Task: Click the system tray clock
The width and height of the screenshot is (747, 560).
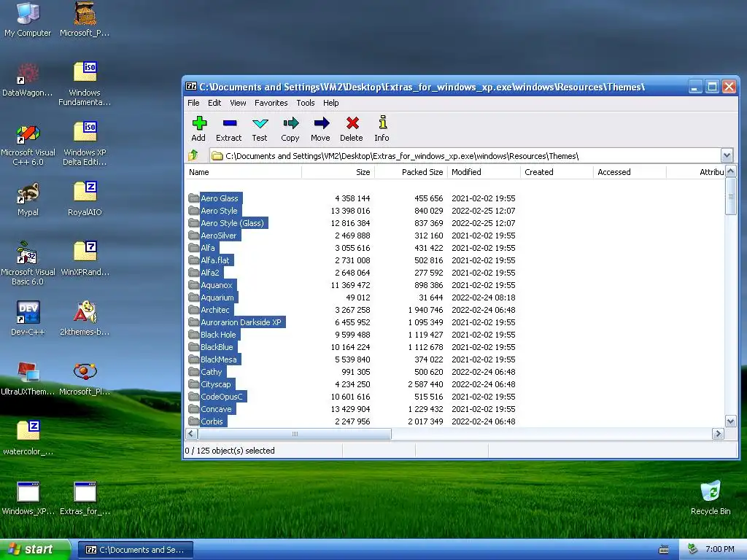Action: coord(719,549)
